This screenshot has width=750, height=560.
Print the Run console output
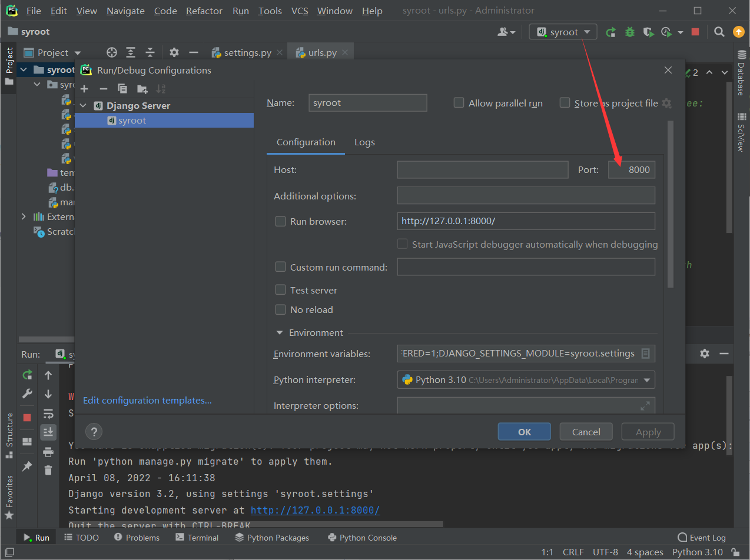(48, 452)
